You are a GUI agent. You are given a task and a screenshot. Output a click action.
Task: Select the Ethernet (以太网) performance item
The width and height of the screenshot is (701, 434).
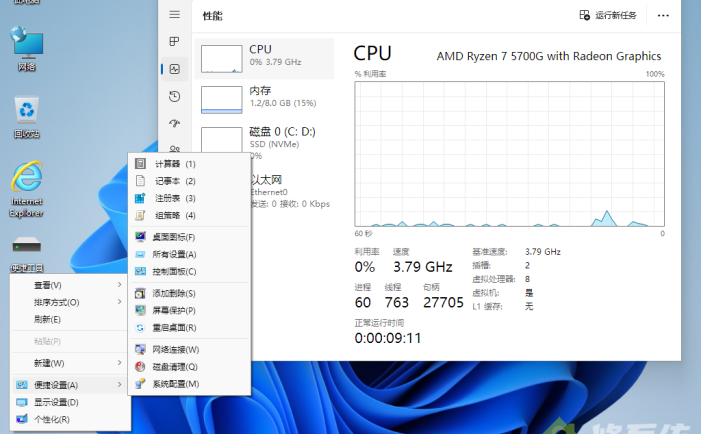tap(291, 191)
